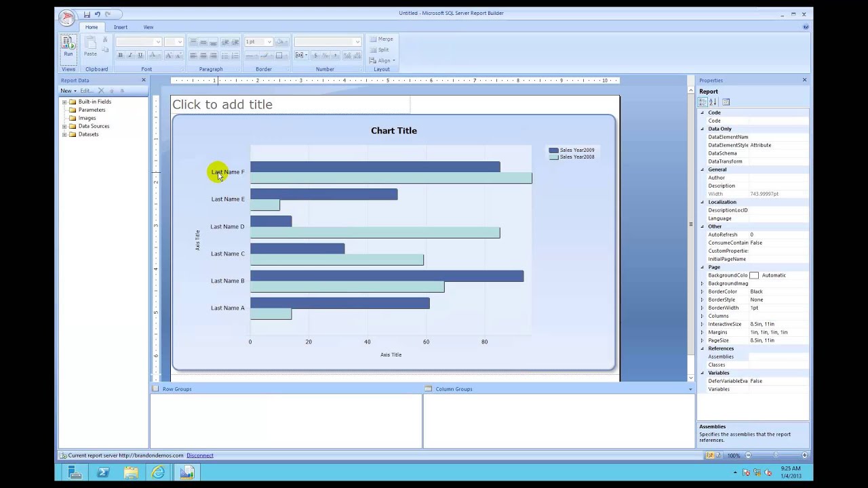
Task: Show hidden system tray icons
Action: click(736, 472)
